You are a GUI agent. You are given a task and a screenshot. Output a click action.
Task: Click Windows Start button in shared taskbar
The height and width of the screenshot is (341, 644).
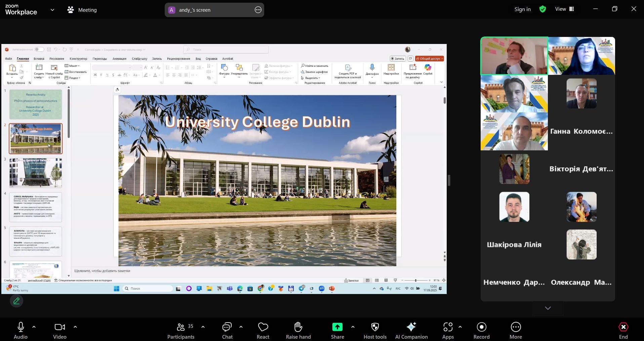[x=117, y=289]
